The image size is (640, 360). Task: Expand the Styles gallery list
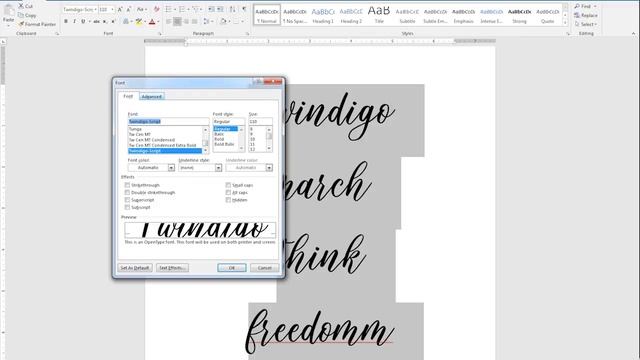[565, 23]
